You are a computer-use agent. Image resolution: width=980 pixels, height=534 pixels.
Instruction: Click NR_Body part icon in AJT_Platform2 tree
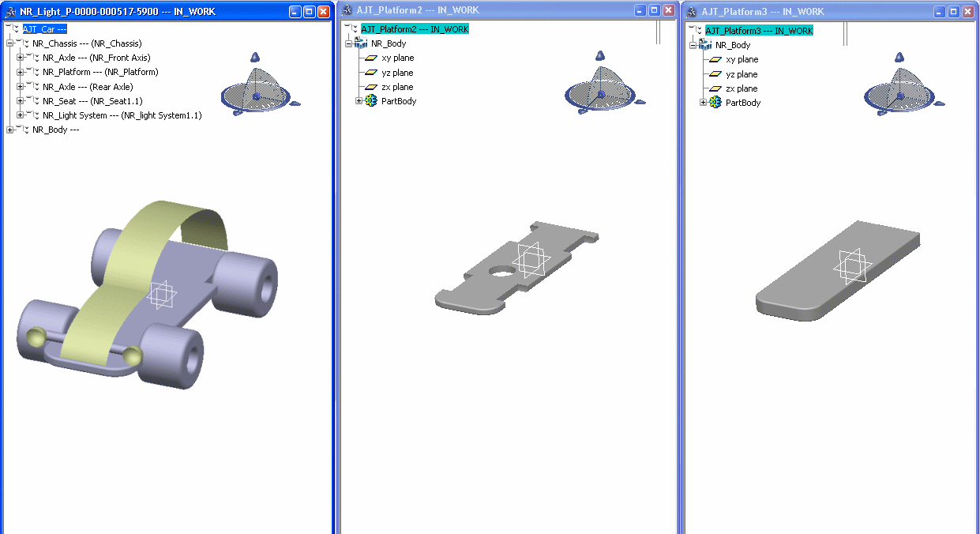pyautogui.click(x=362, y=43)
